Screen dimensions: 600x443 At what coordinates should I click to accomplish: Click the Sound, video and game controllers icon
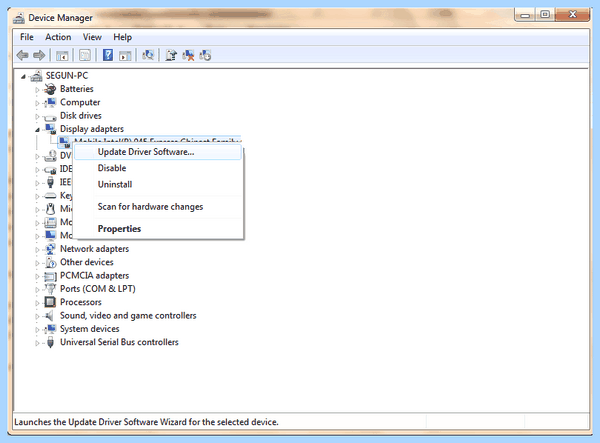pos(50,316)
